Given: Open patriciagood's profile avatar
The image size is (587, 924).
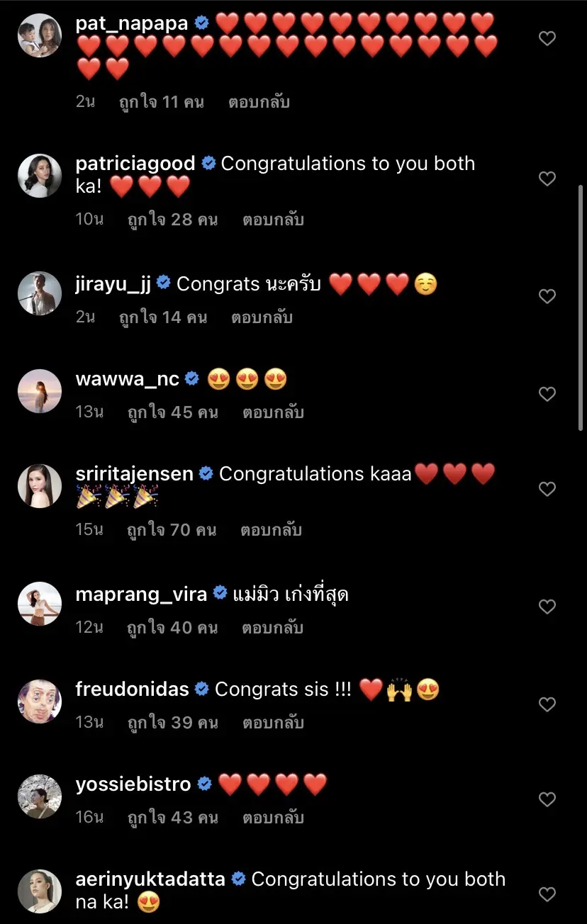Looking at the screenshot, I should 40,176.
